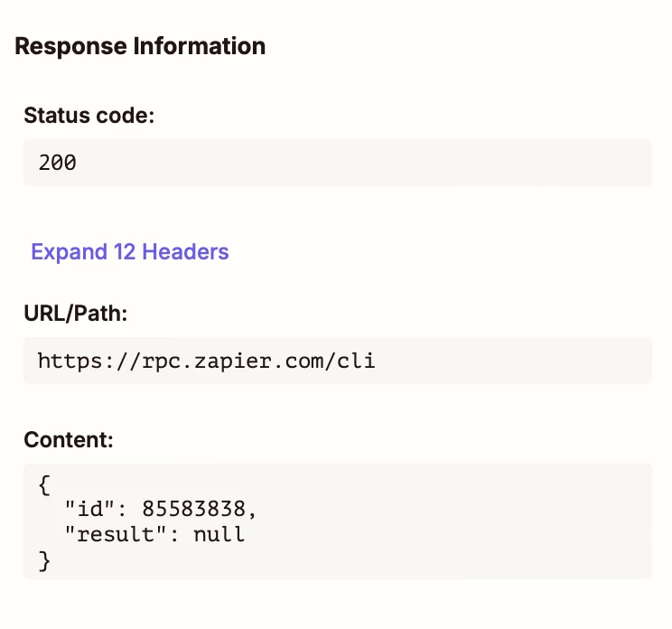Select the 200 status code value

click(58, 163)
